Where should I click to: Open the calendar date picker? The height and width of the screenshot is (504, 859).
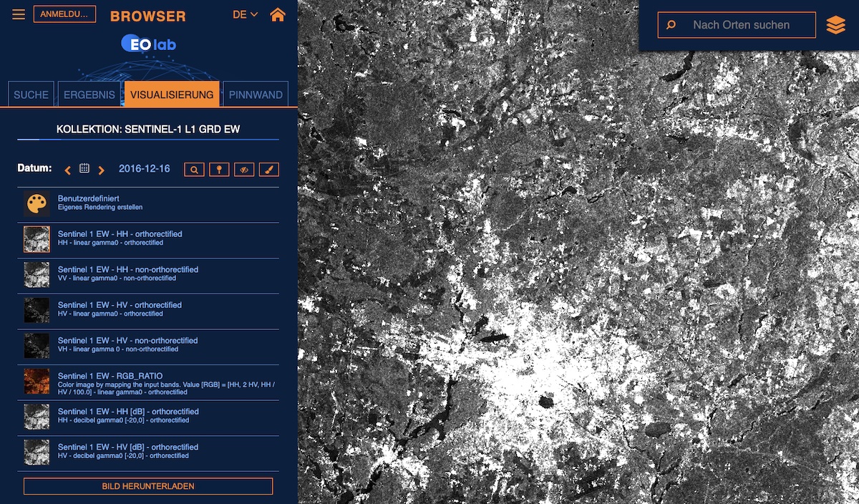point(84,169)
